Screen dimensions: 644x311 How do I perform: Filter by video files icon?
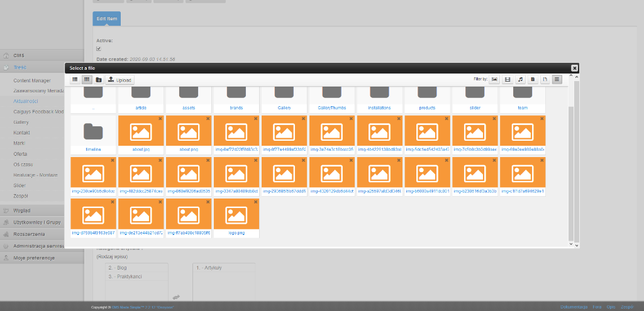(508, 80)
